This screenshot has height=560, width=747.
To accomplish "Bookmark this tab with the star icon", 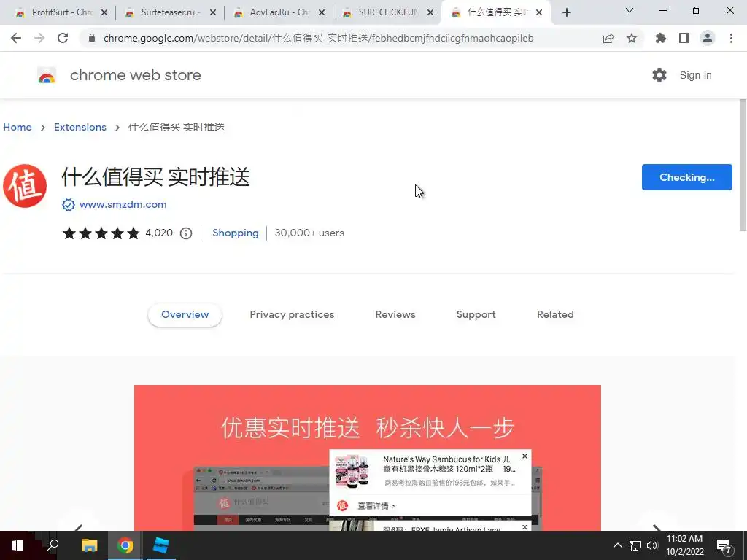I will click(632, 38).
